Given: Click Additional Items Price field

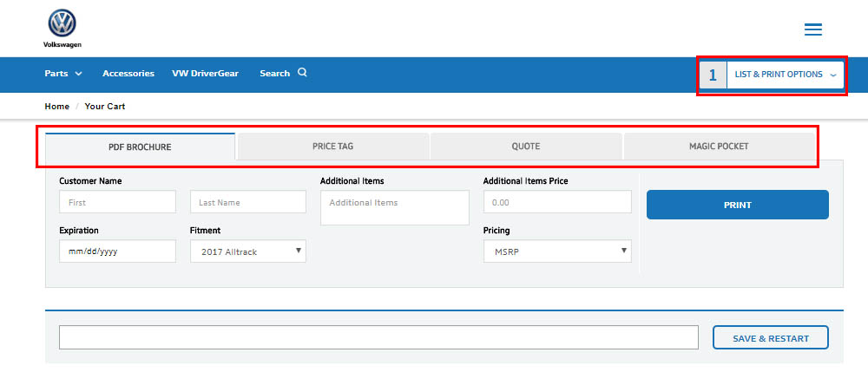Looking at the screenshot, I should coord(557,202).
